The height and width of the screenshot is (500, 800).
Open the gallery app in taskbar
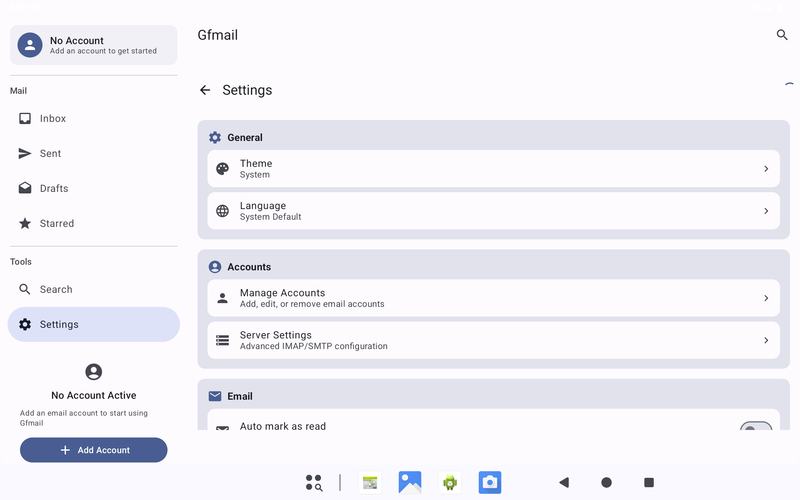[x=410, y=482]
